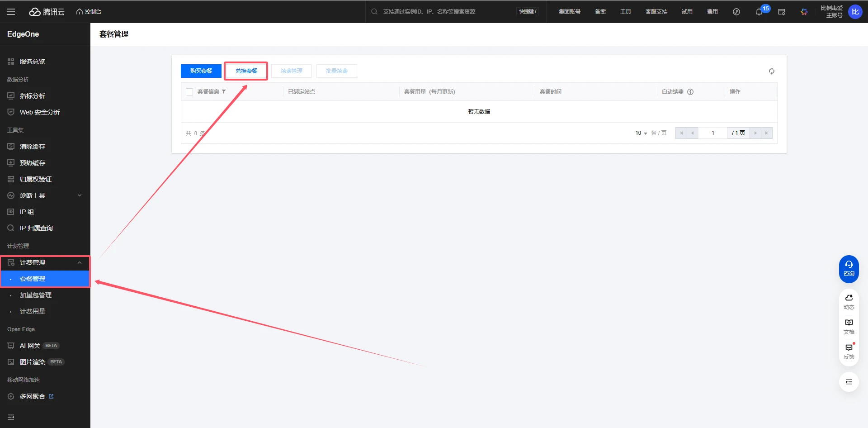This screenshot has height=428, width=868.
Task: Open 加量包管理 in the sidebar
Action: tap(36, 295)
